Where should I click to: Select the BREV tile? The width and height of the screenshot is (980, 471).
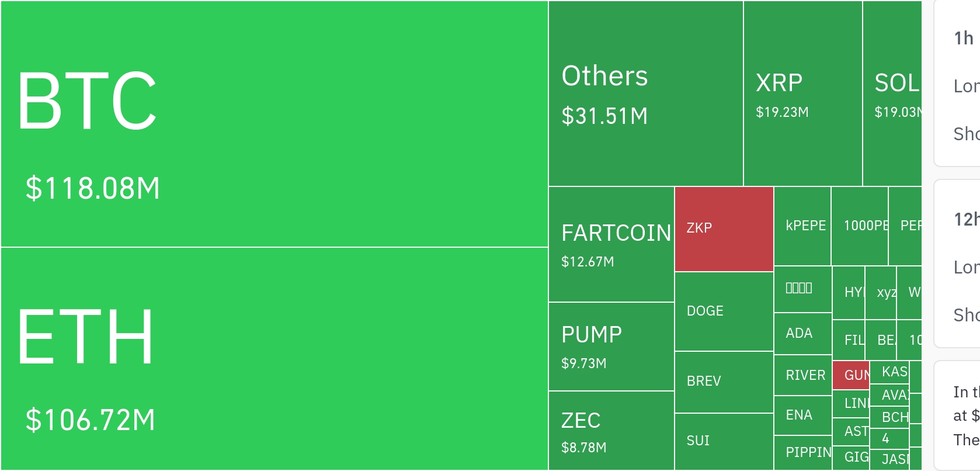point(724,382)
